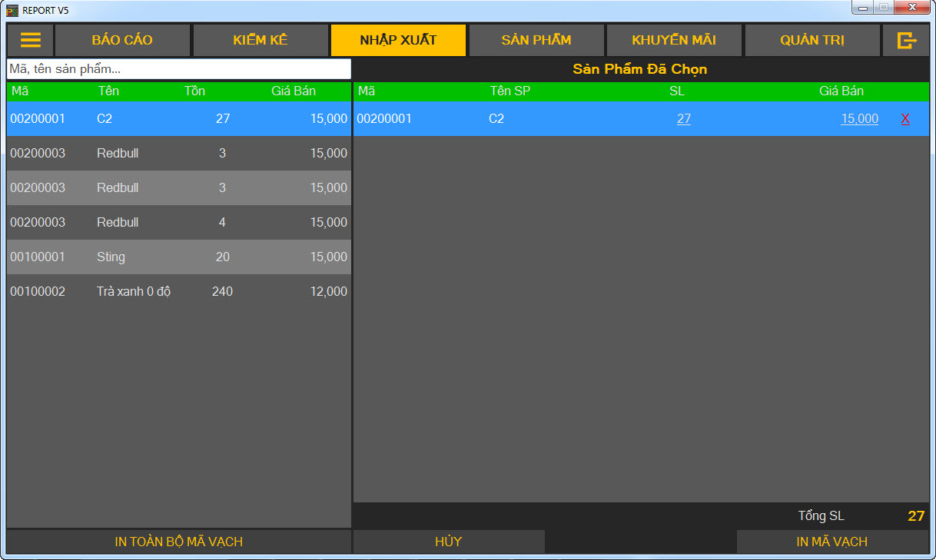Click the Giá Bán header in product list
This screenshot has height=560, width=936.
point(293,91)
